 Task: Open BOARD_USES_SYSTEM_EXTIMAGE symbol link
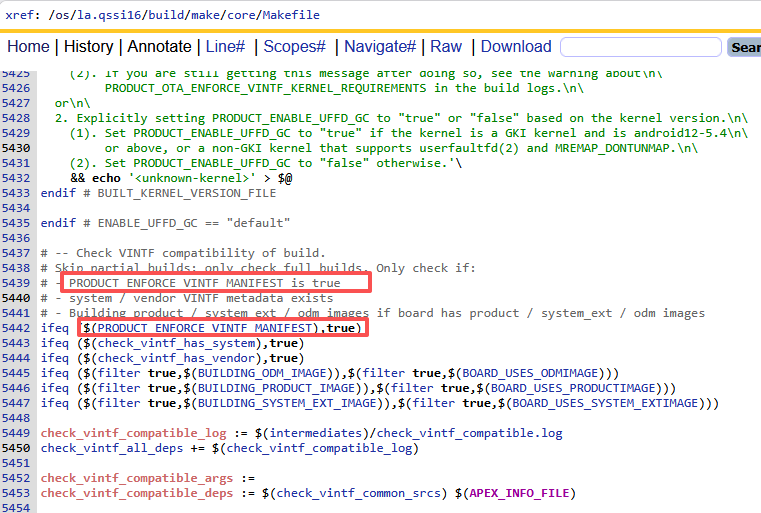click(605, 404)
